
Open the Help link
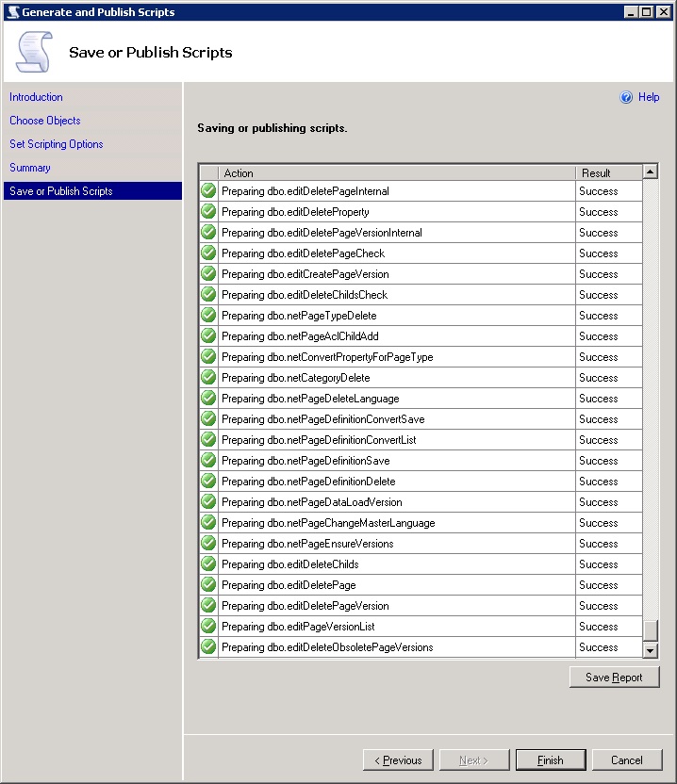coord(649,97)
